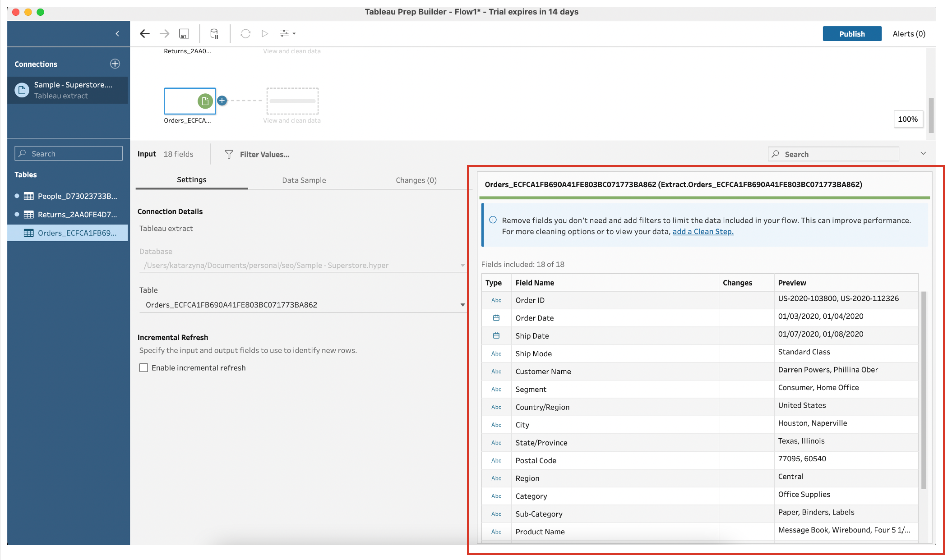Click the 100% zoom level box
The image size is (952, 560).
click(x=908, y=119)
